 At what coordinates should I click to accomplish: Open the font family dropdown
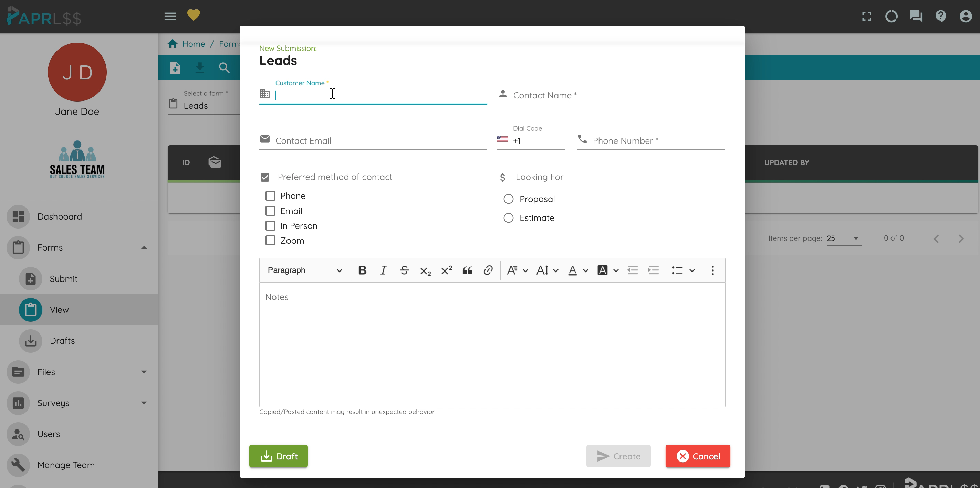coord(517,270)
